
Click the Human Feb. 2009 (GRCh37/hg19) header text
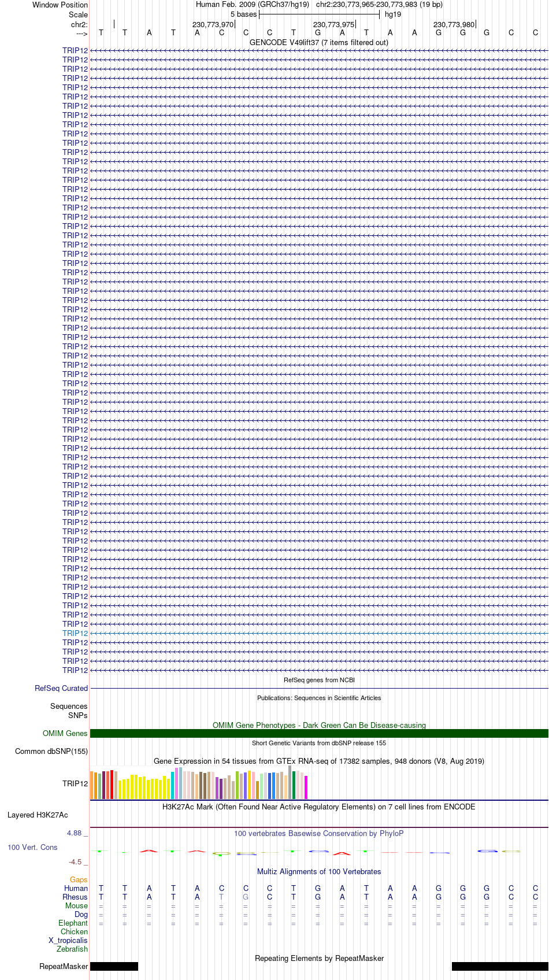[253, 5]
